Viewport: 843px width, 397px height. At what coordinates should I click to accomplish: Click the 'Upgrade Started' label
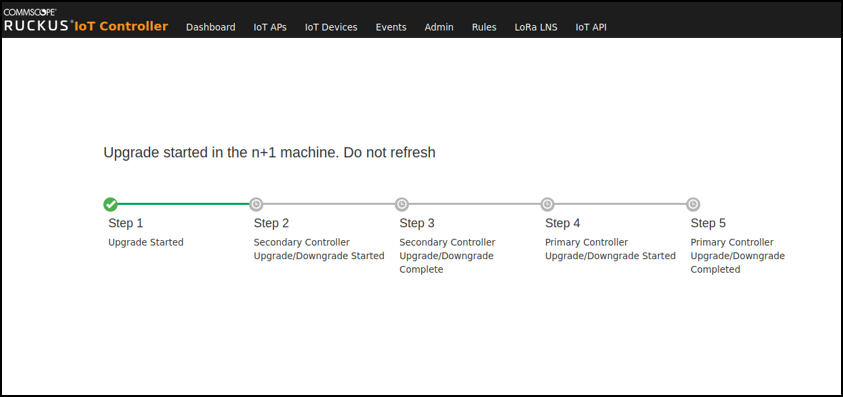146,243
